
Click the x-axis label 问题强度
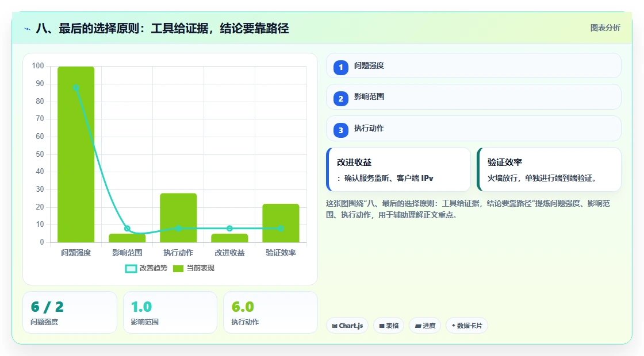click(76, 253)
